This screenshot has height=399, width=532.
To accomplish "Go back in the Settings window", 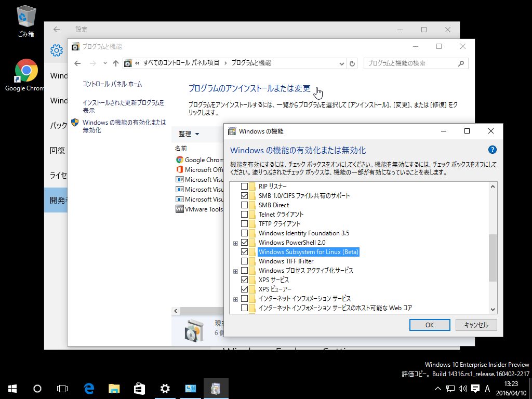I will point(57,30).
